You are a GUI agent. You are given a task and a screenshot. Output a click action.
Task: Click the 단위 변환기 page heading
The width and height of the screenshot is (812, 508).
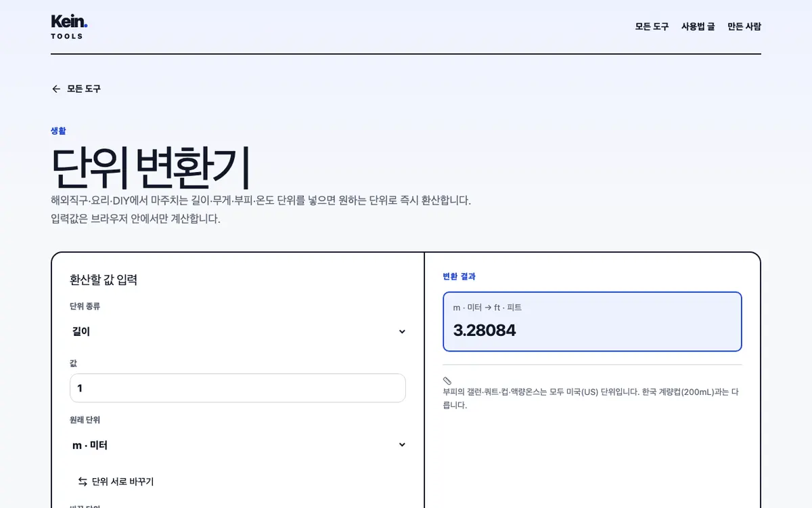[x=150, y=168]
